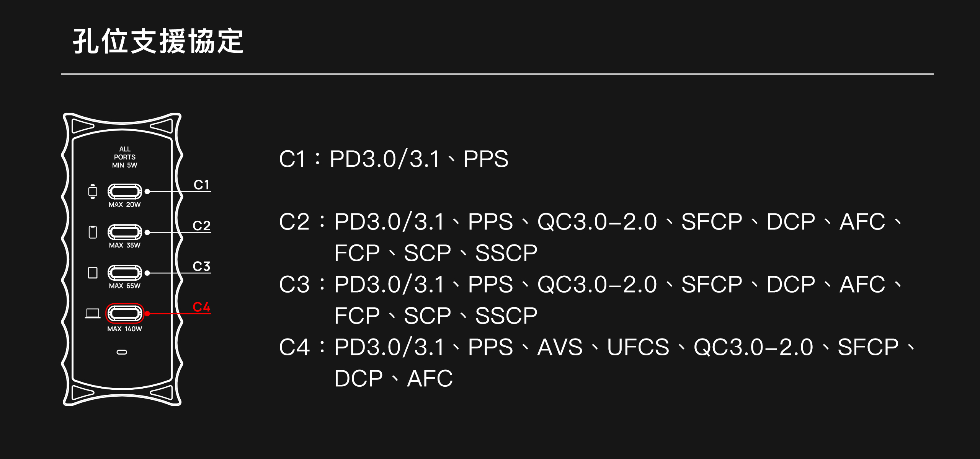Click the ALL PORTS MIN 5W text
This screenshot has height=459, width=980.
click(124, 157)
